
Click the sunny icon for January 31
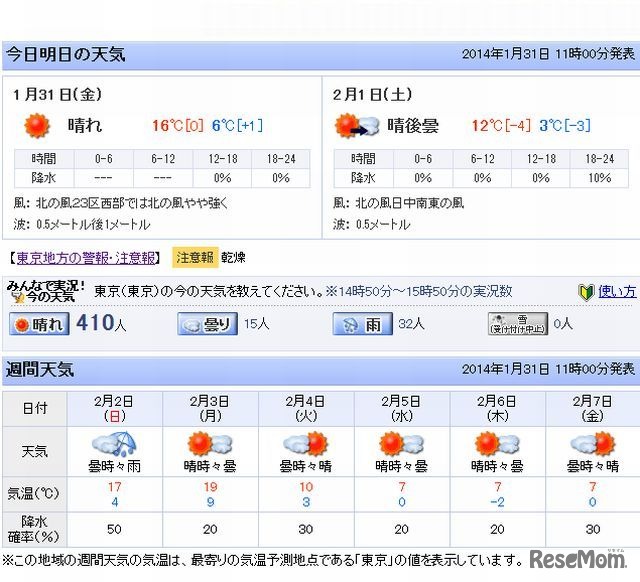click(37, 125)
